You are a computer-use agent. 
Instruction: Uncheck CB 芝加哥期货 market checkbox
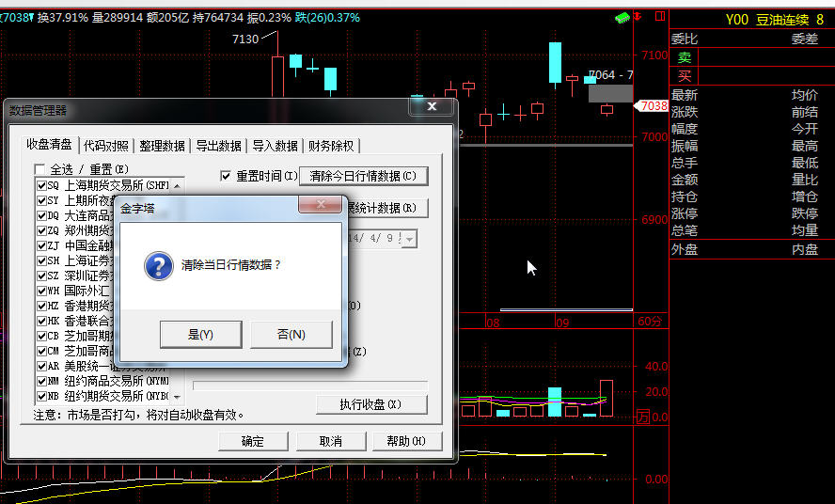tap(41, 336)
